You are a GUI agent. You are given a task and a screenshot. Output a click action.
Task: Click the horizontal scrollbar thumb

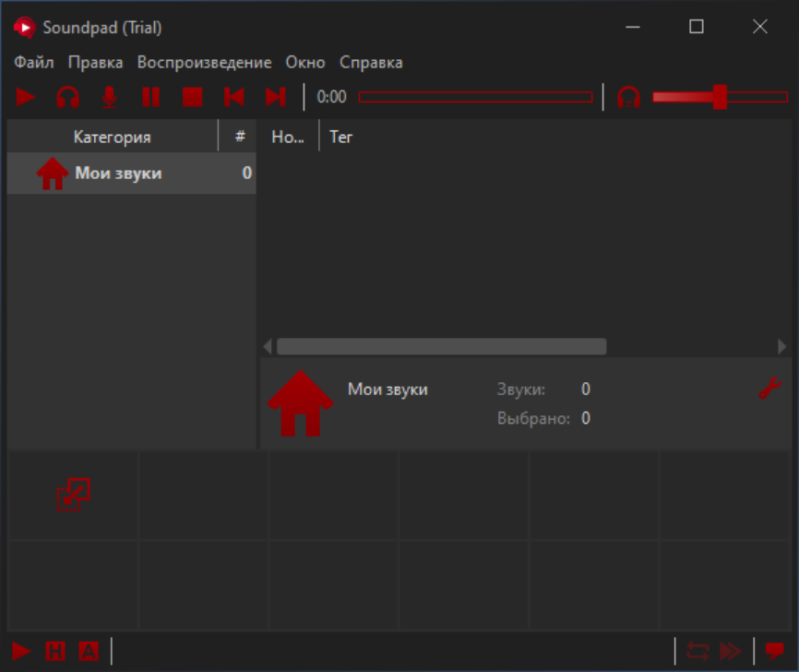[x=441, y=347]
